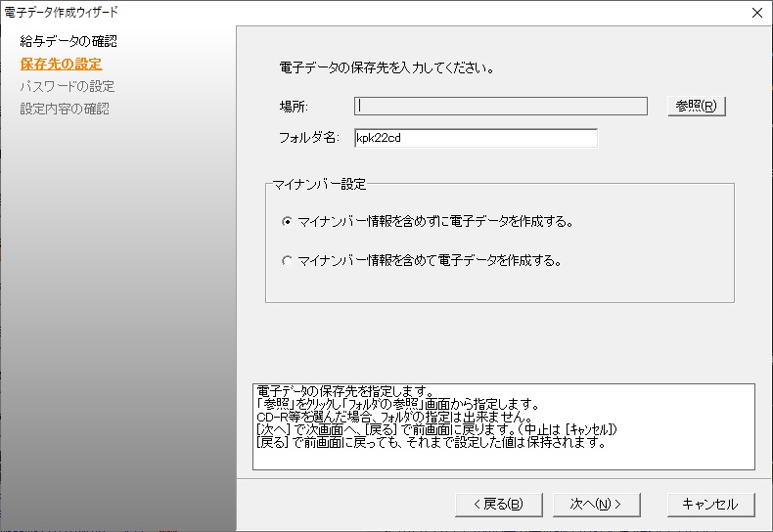Select the 設定内容の確認 step

tap(65, 109)
